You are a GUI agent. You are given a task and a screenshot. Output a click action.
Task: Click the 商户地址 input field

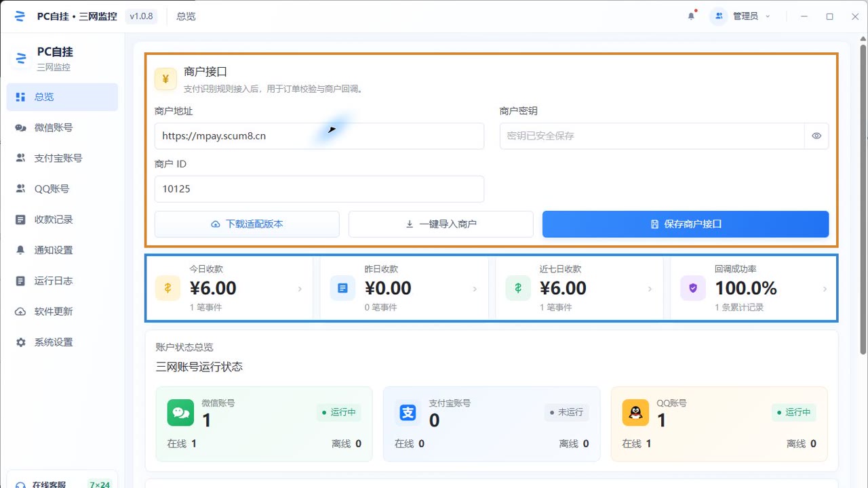click(x=319, y=136)
